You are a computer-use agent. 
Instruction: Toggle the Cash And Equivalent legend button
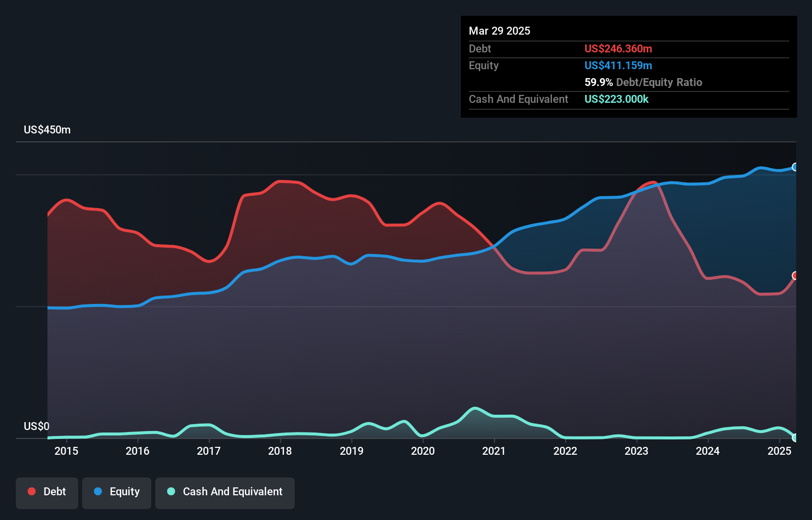click(225, 493)
